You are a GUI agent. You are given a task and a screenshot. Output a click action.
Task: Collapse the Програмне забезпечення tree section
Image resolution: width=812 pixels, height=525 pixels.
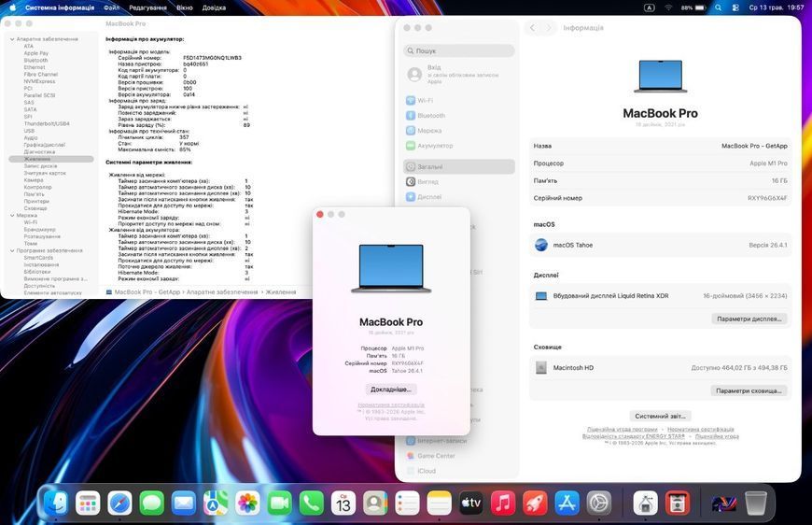tap(12, 250)
